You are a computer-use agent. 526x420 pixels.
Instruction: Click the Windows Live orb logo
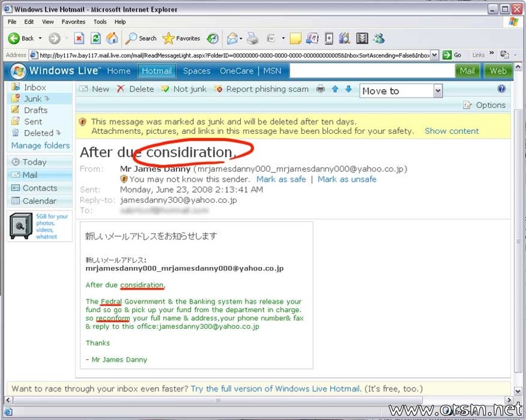pos(18,71)
